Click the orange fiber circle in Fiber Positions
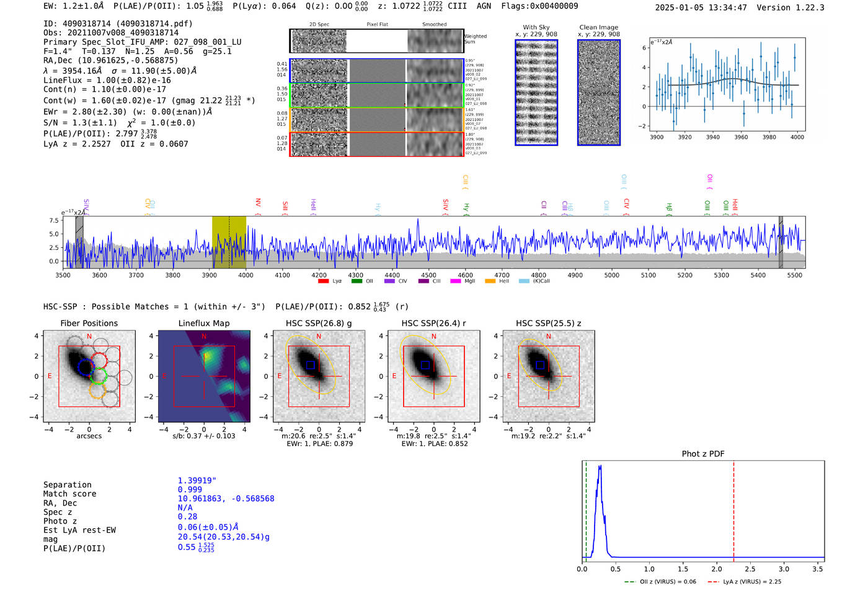The height and width of the screenshot is (591, 868). (x=97, y=390)
